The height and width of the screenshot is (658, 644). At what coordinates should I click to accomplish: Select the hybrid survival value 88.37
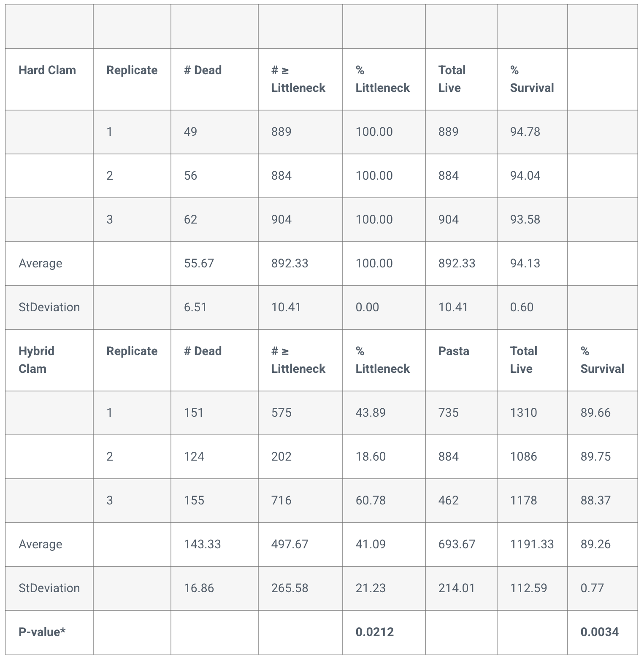tap(595, 500)
